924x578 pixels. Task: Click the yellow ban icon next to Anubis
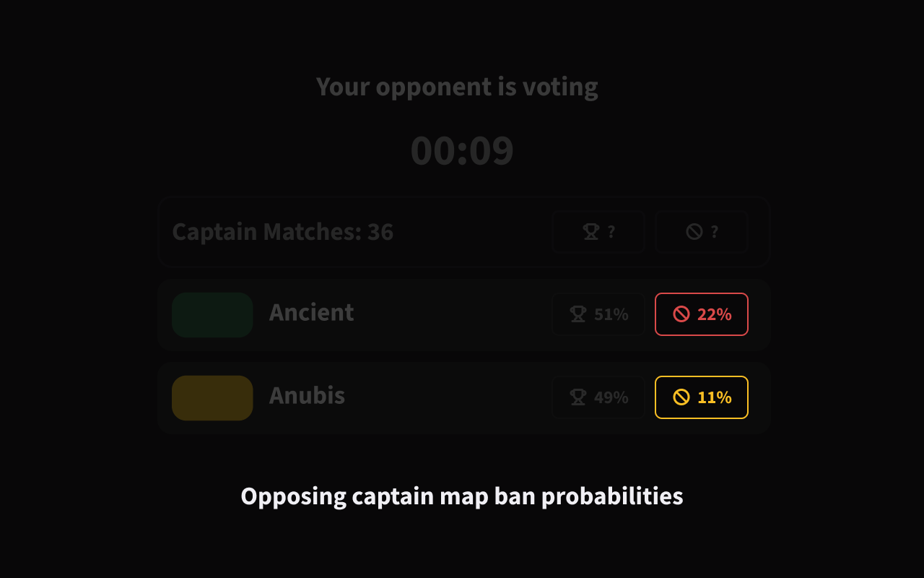(681, 397)
